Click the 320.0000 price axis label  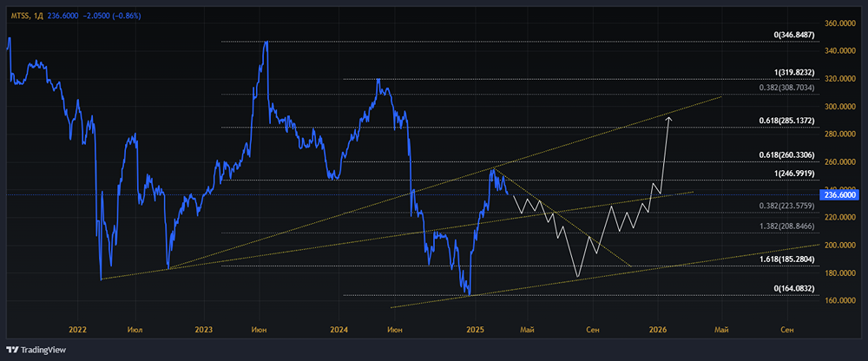tap(840, 79)
